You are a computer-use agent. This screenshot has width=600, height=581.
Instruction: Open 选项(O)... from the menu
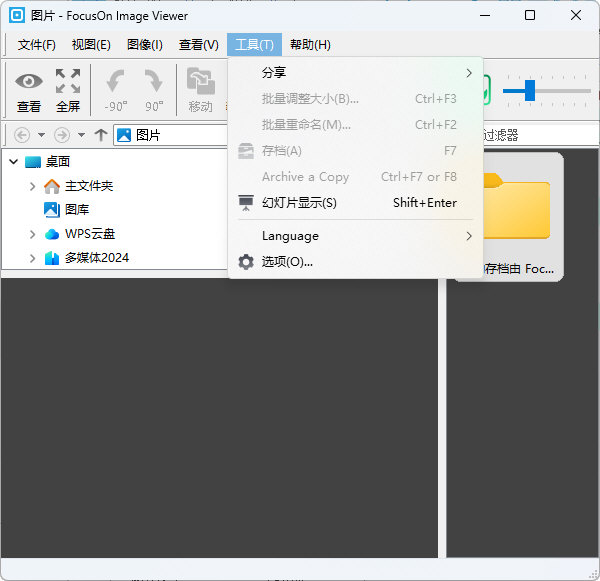(355, 262)
